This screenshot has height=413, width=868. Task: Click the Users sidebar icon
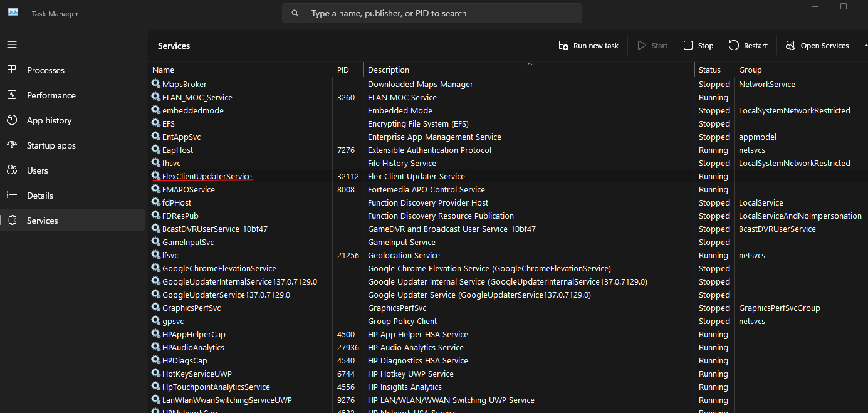pos(12,170)
